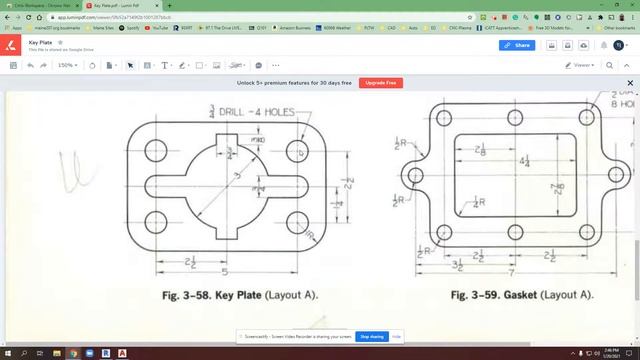Viewport: 640px width, 360px height.
Task: Open the Amazon Business bookmark
Action: pyautogui.click(x=291, y=28)
